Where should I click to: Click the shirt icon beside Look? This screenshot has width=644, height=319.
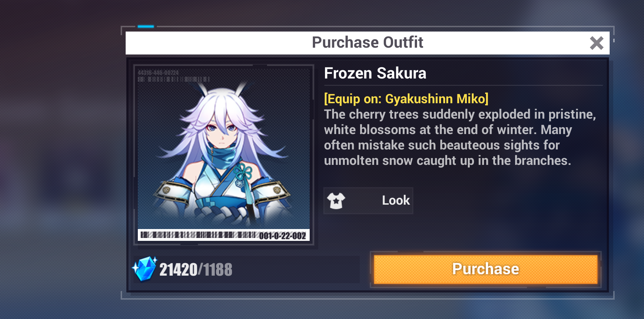[336, 200]
